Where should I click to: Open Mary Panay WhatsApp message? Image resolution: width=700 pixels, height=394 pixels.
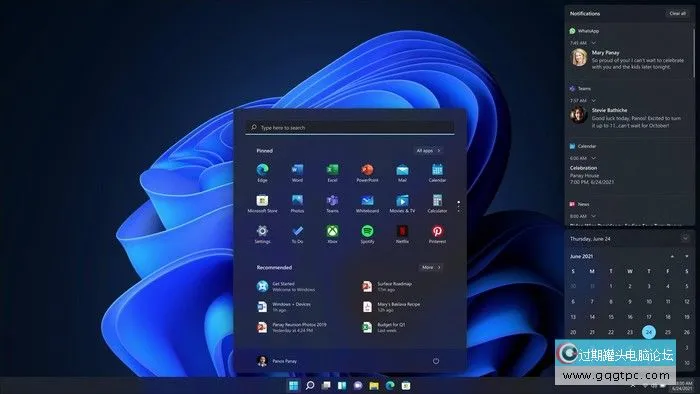pos(628,59)
